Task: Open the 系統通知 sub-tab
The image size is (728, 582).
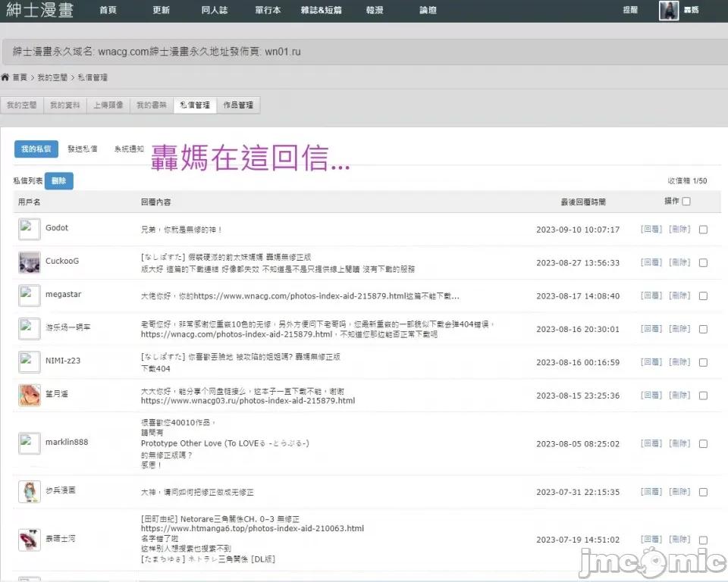Action: (x=129, y=149)
